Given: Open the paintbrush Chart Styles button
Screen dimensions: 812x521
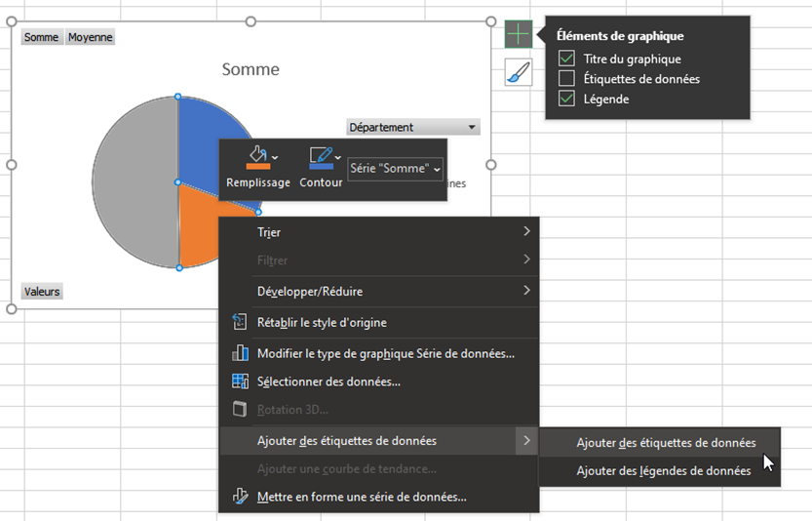Looking at the screenshot, I should [518, 72].
